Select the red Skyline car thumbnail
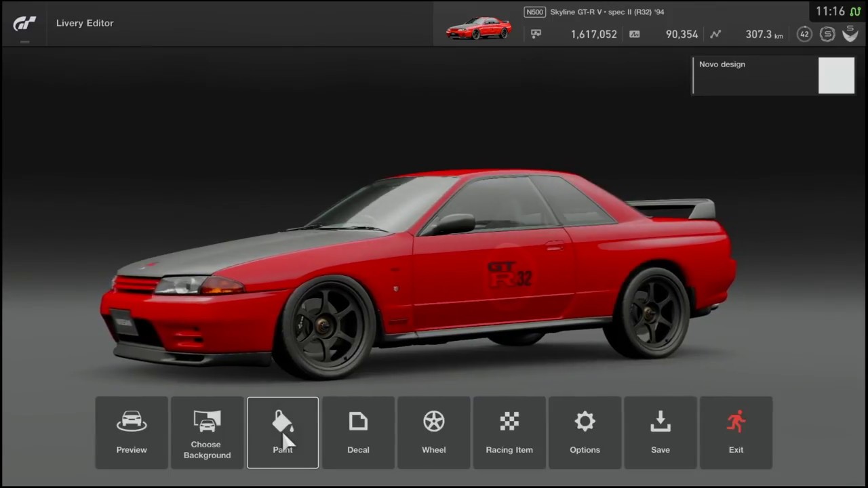Viewport: 868px width, 488px height. pos(479,28)
